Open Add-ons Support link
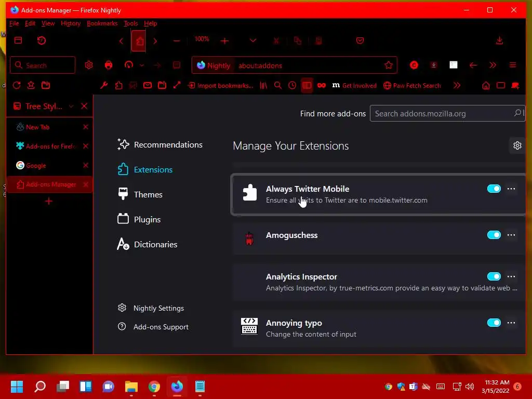This screenshot has height=399, width=532. (x=153, y=327)
